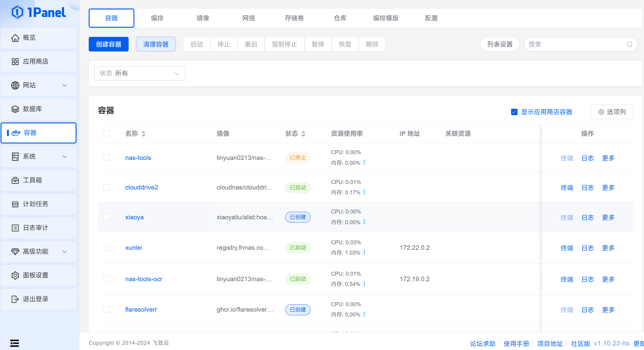This screenshot has height=350, width=644.
Task: Open 计划任务 calendar icon
Action: [x=15, y=204]
